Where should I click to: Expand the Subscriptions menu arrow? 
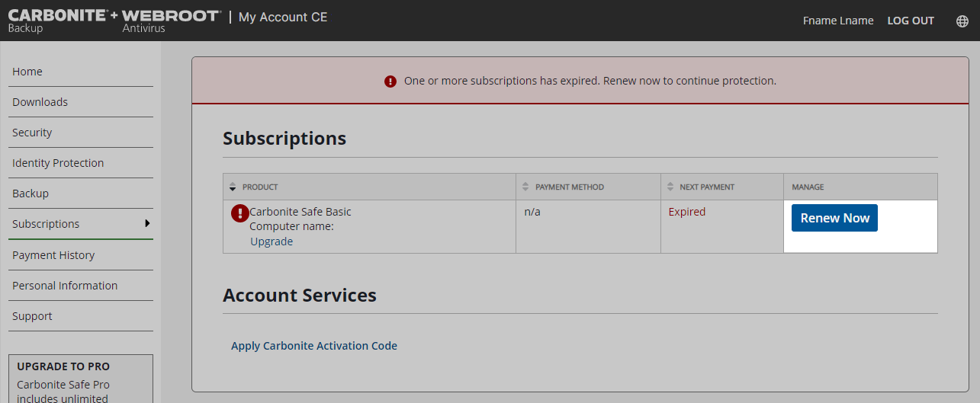pos(146,223)
